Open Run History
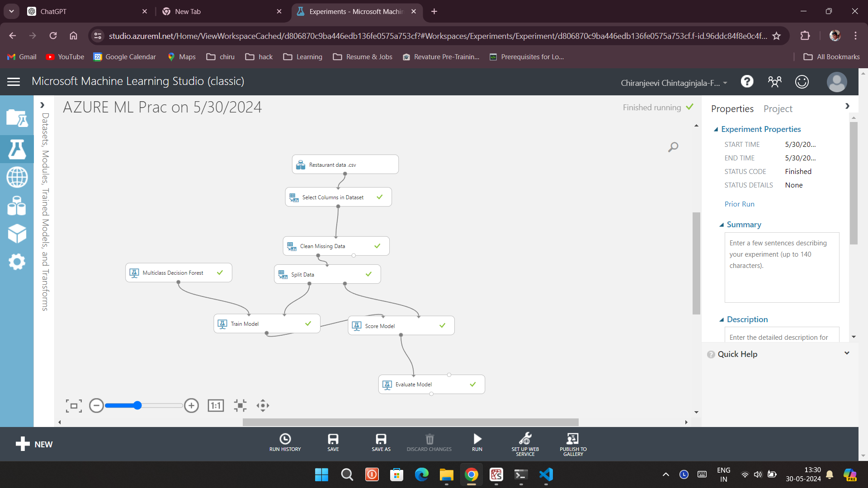Screen dimensions: 868x488 [285, 443]
